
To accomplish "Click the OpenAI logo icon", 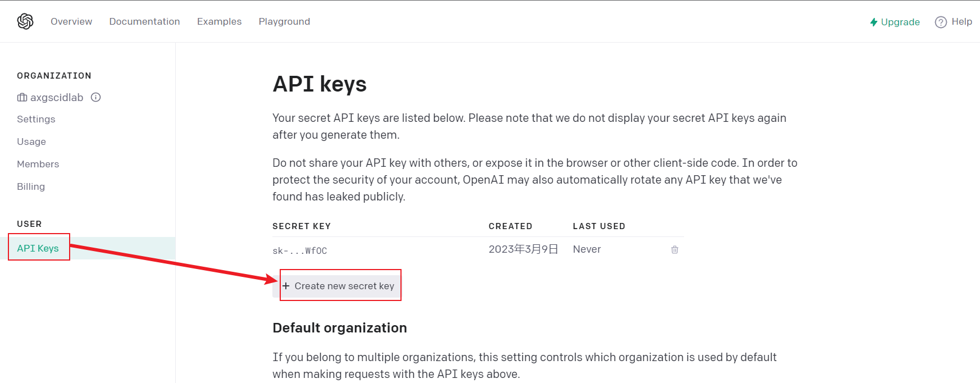I will pyautogui.click(x=25, y=21).
